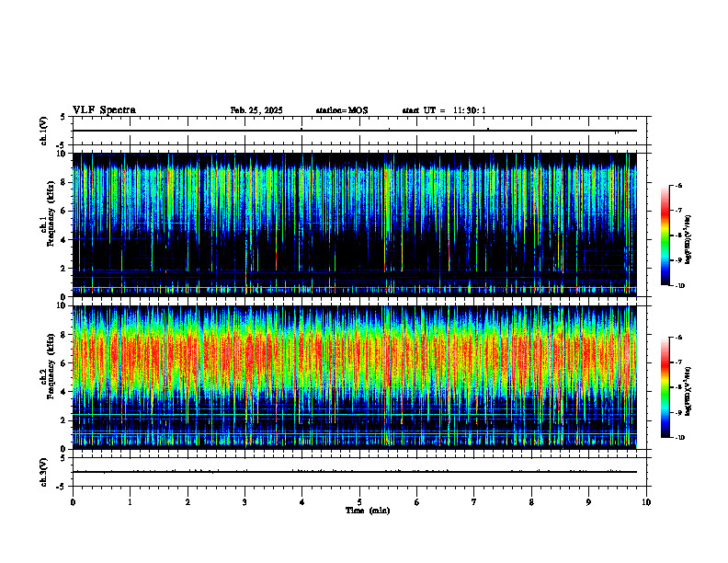Click the '6' tick on the Time axis
This screenshot has width=728, height=563.
click(x=416, y=502)
